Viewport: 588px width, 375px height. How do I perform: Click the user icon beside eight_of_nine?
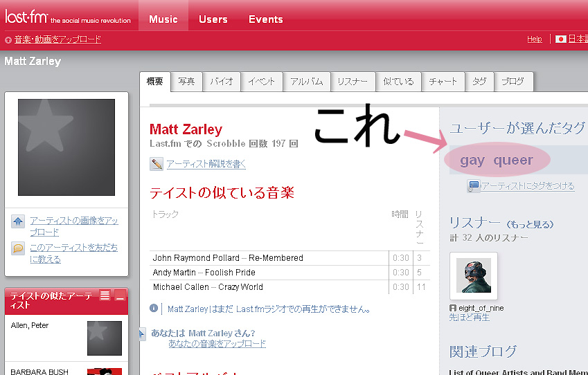coord(453,308)
